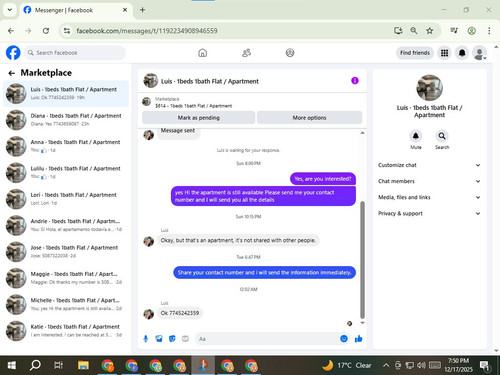Viewport: 500px width, 375px height.
Task: Click the chat message scrollbar thumb
Action: [362, 260]
